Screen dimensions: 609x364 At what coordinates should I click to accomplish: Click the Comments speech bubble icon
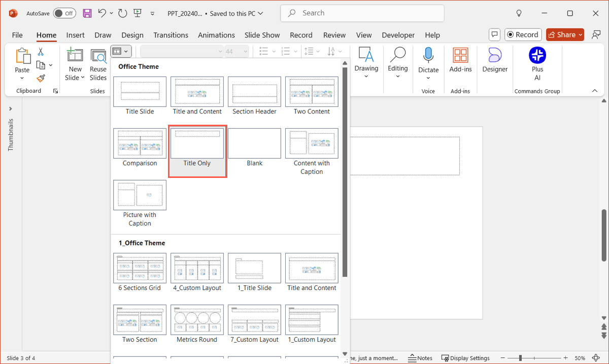494,34
